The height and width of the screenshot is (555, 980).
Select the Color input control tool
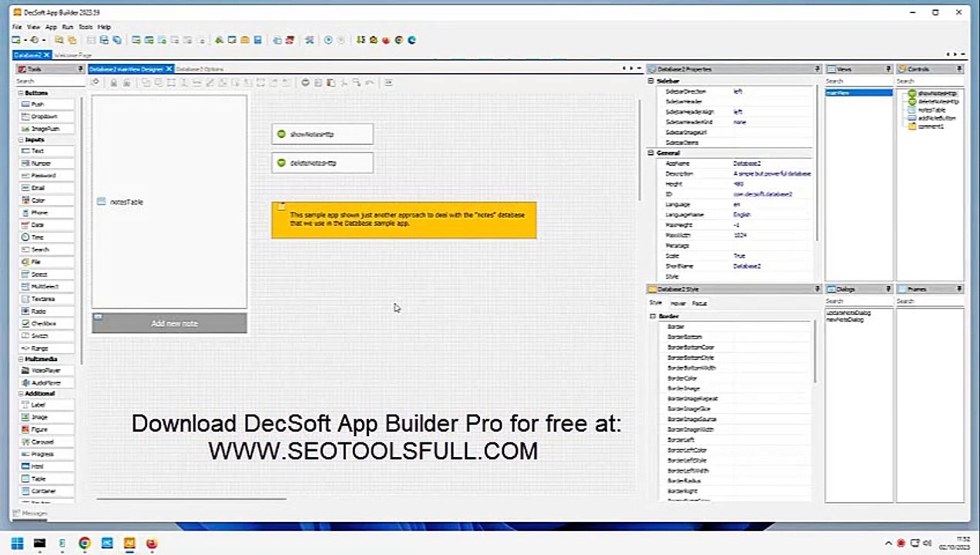pyautogui.click(x=48, y=200)
